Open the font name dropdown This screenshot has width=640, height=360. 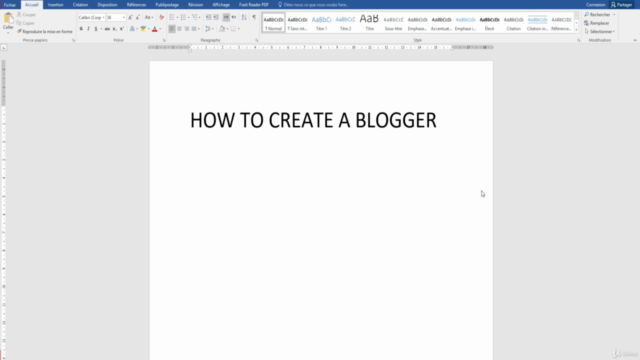(x=103, y=18)
